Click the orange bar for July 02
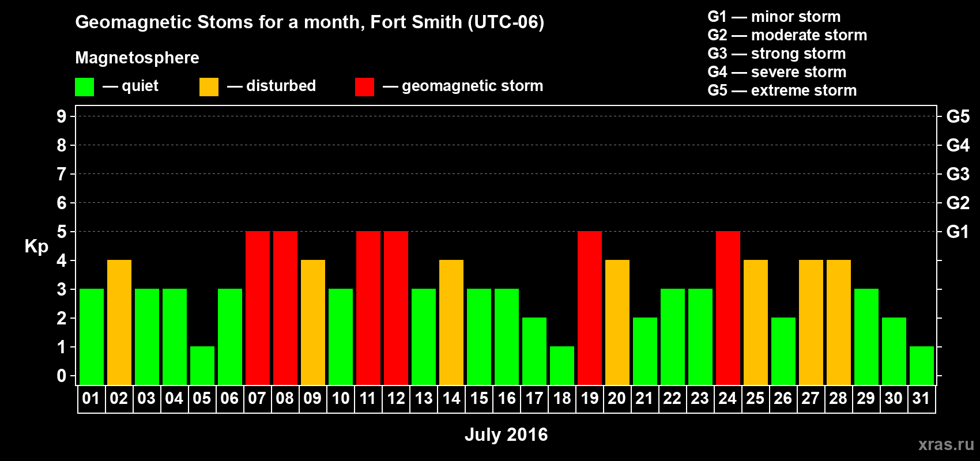Viewport: 980px width, 461px height. [x=119, y=323]
